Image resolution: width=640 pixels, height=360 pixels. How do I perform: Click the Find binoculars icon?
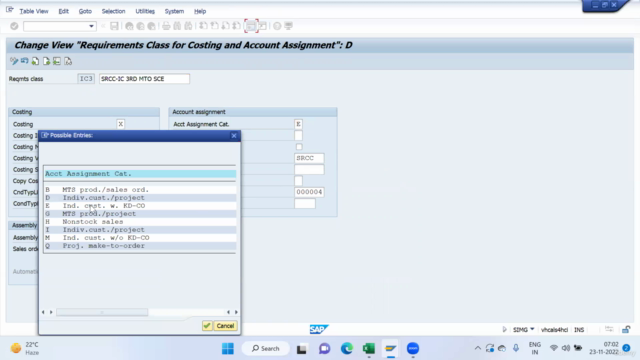point(177,26)
